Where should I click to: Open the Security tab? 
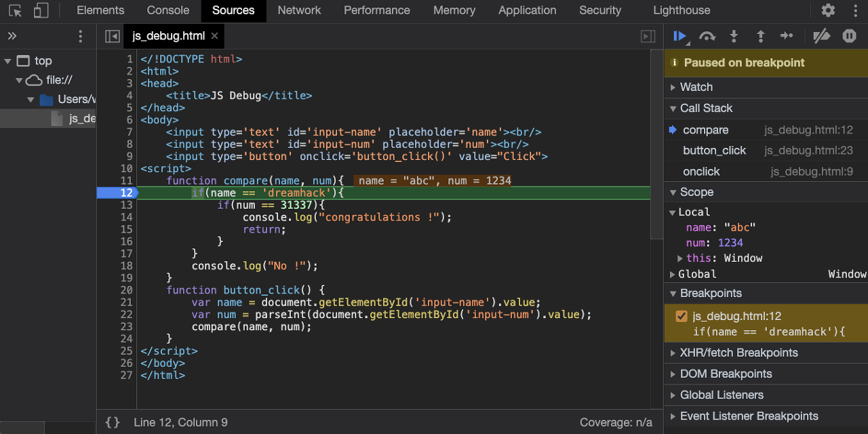[600, 11]
